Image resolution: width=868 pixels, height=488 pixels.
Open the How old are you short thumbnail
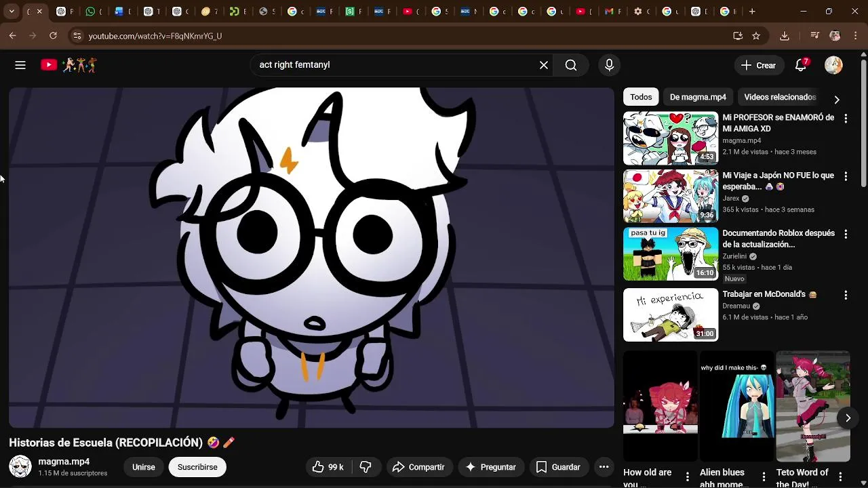click(x=660, y=406)
